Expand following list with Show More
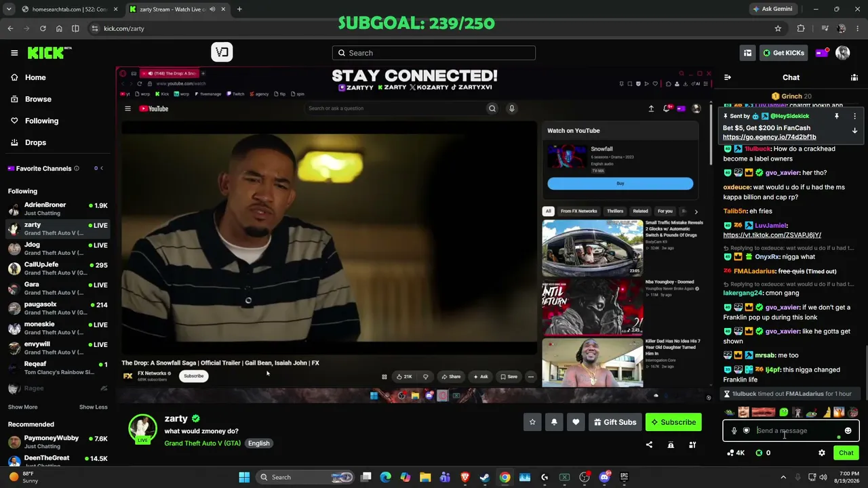Screen dimensions: 868x488 pyautogui.click(x=22, y=407)
